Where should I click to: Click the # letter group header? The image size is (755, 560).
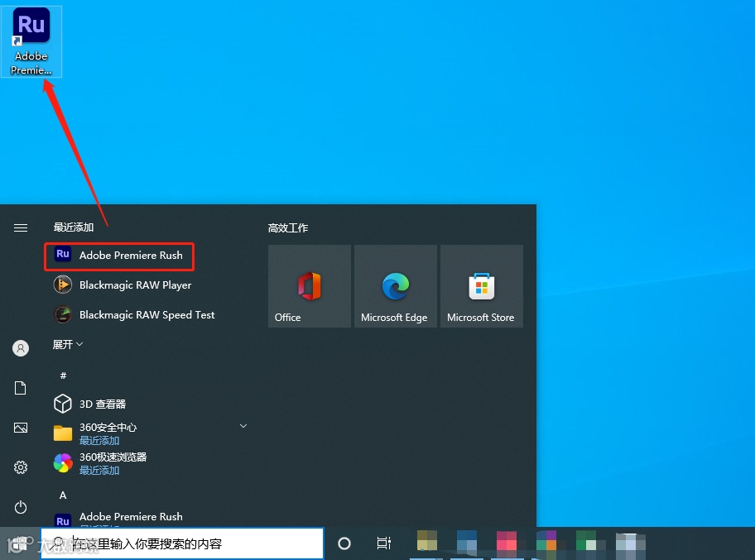pos(63,376)
